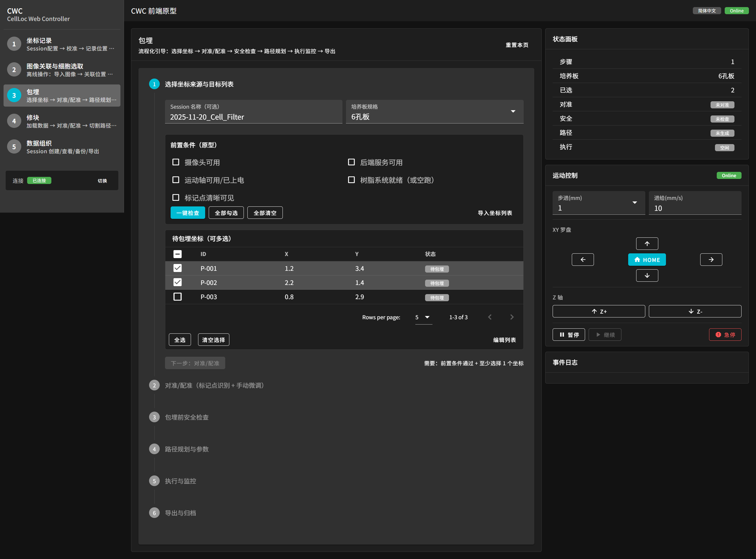Open step 1 坐标记录 in sidebar
The image size is (756, 559).
tap(62, 44)
